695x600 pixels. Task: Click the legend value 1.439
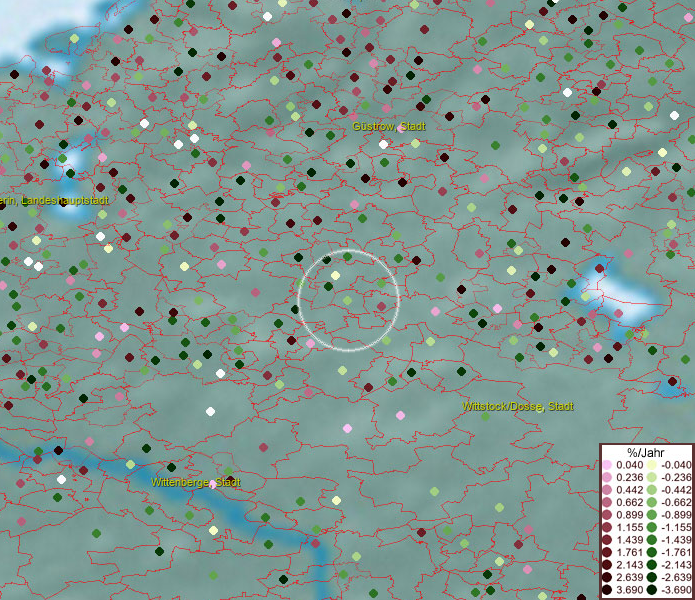(629, 540)
